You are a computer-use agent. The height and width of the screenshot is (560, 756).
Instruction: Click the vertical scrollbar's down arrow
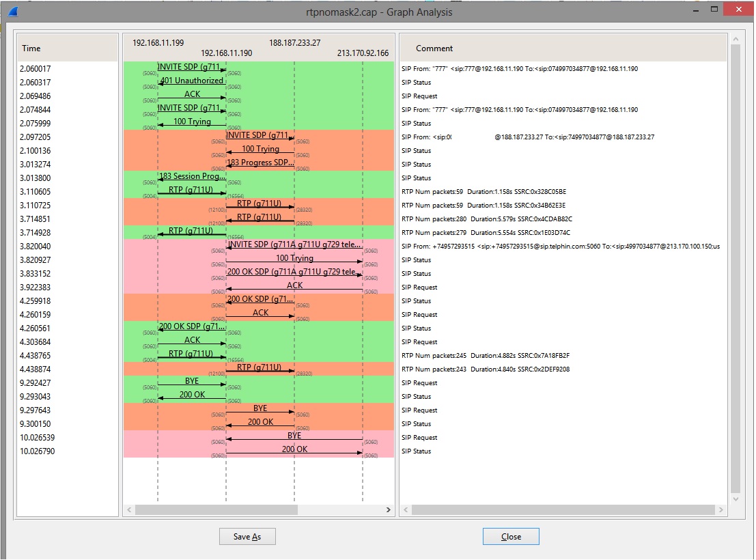coord(735,499)
